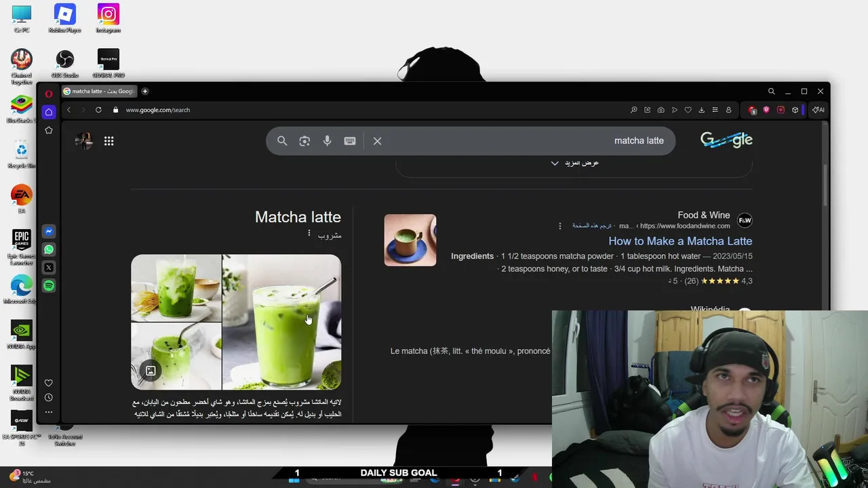Open the Food & Wine result options dots
This screenshot has width=868, height=488.
point(559,226)
